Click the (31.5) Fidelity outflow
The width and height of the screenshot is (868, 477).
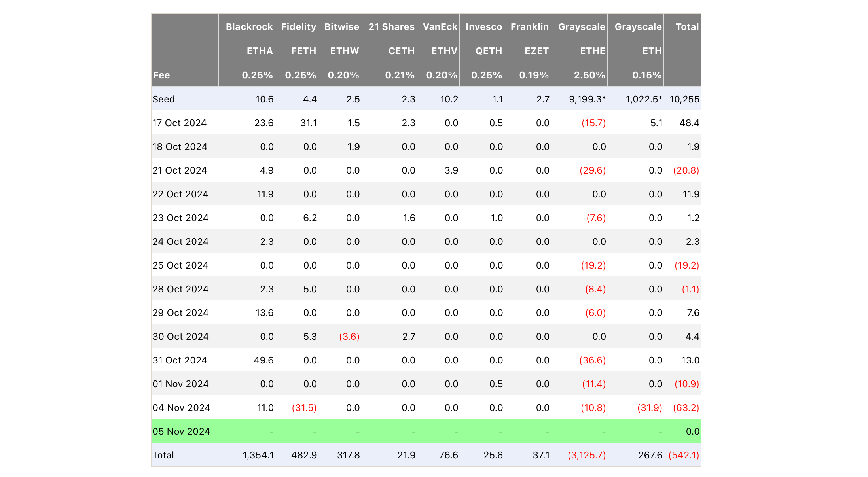tap(304, 408)
